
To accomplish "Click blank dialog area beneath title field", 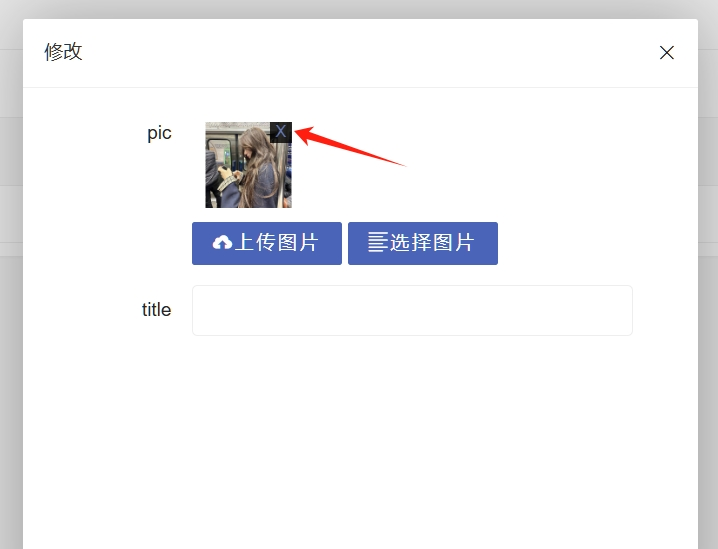I will tap(360, 440).
